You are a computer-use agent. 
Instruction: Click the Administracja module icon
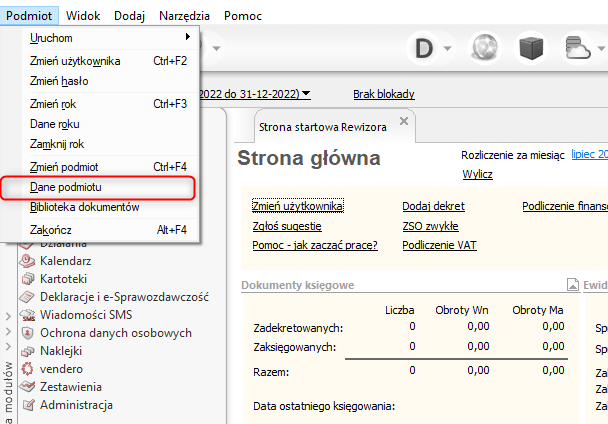(x=27, y=405)
